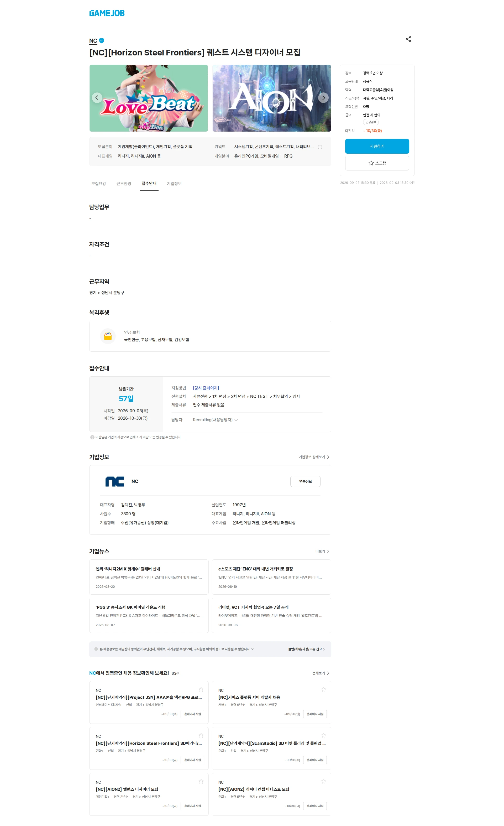The width and height of the screenshot is (504, 826).
Task: Bookmark the Project JSY AAA콘솔 job card
Action: pos(201,690)
